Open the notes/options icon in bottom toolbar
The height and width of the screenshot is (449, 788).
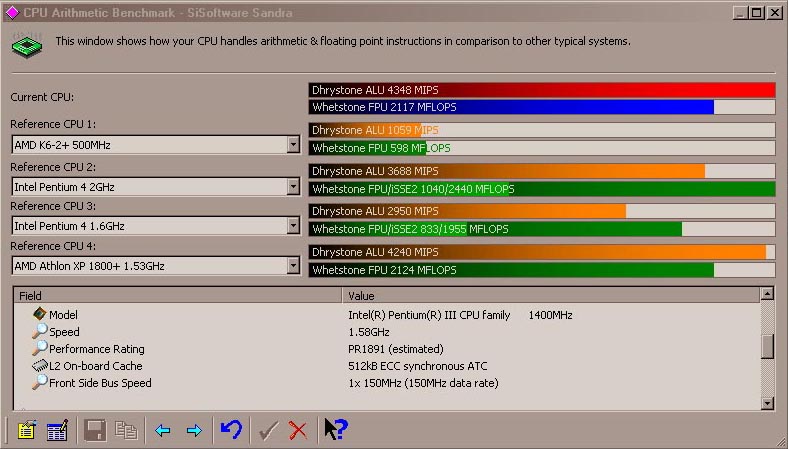tap(27, 430)
